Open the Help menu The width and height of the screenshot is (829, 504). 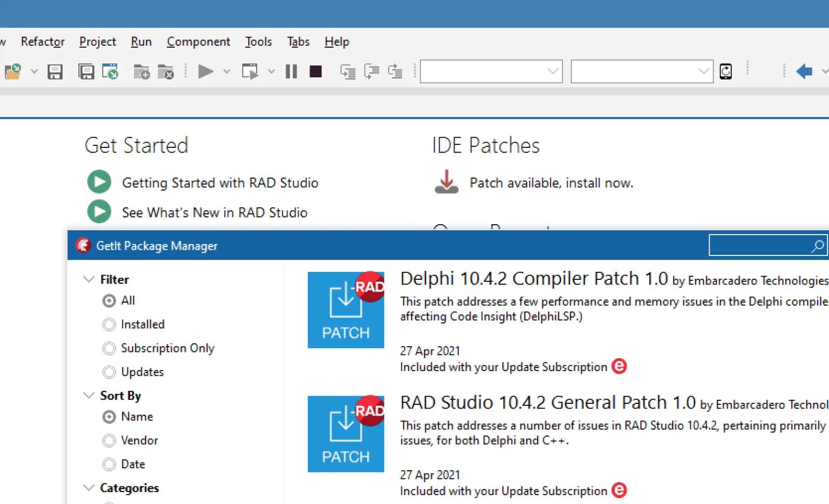click(337, 42)
